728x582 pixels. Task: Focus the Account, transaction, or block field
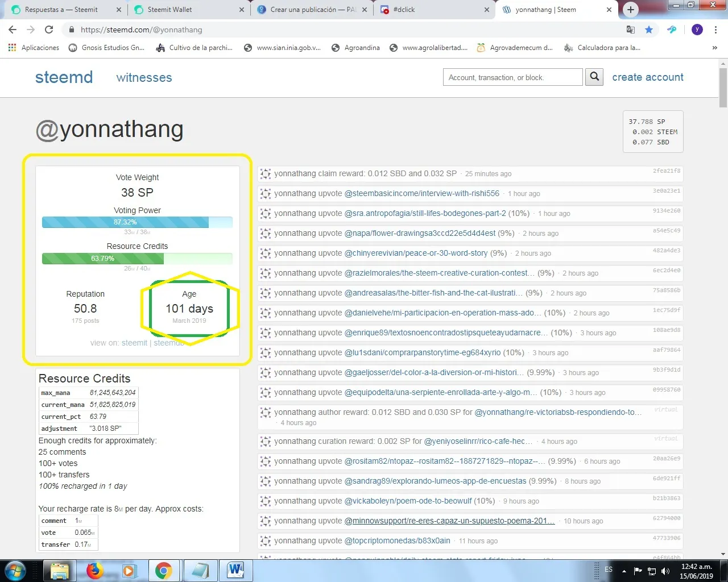coord(513,77)
